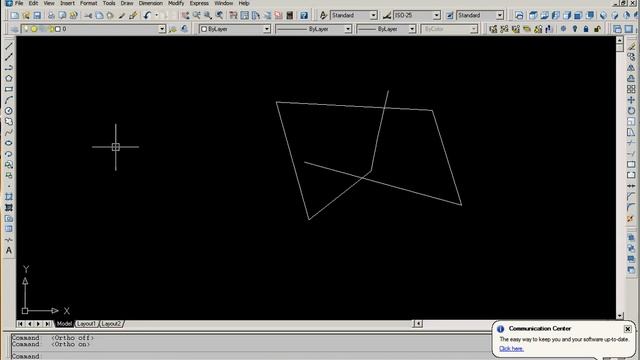Click the Text Style icon
This screenshot has width=640, height=360.
coord(323,16)
